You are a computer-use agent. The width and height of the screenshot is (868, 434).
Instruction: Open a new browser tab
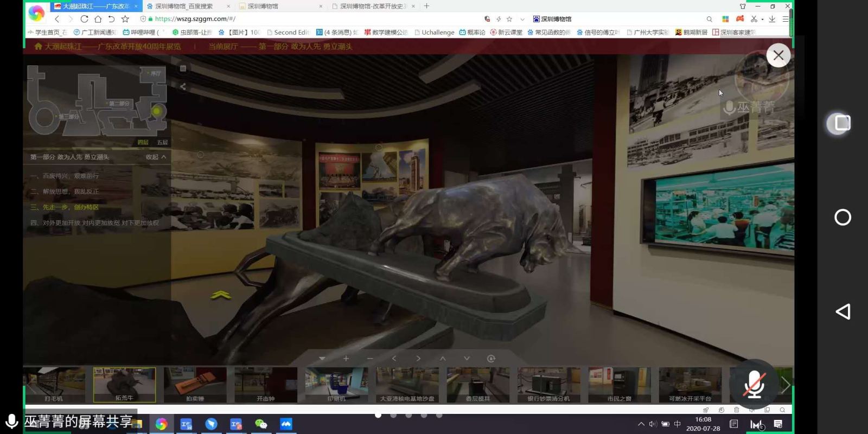click(426, 6)
